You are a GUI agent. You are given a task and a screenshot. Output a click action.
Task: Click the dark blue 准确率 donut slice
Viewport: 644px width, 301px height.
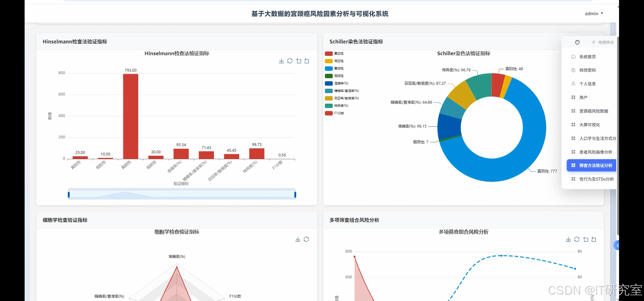(449, 127)
